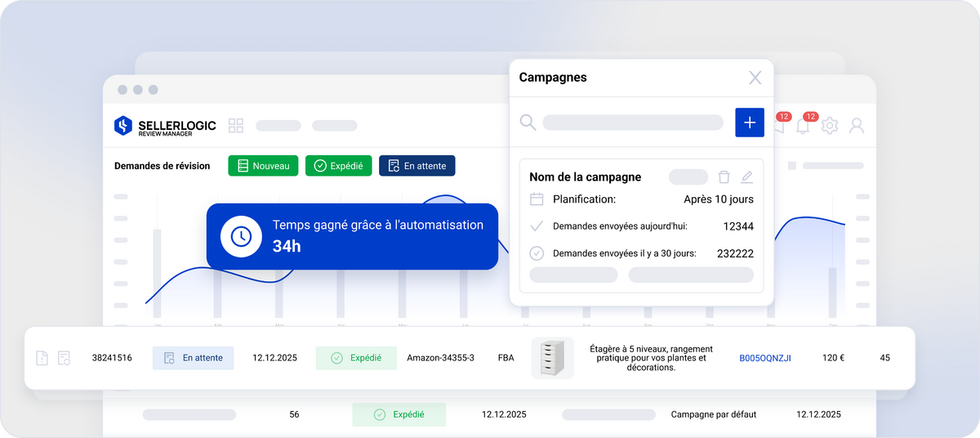Viewport: 980px width, 438px height.
Task: Toggle the campaign status pill switch
Action: tap(688, 177)
